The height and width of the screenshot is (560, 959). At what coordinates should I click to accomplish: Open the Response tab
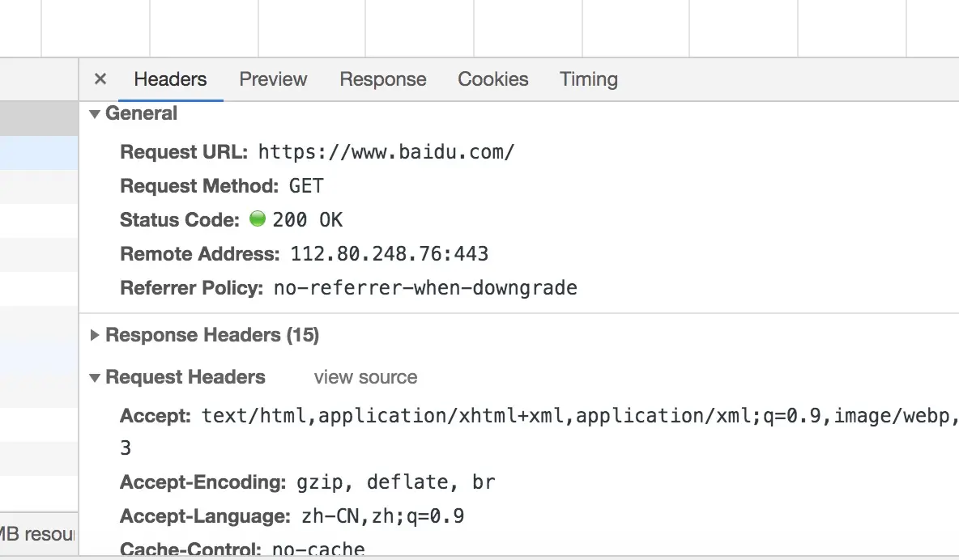[x=382, y=79]
